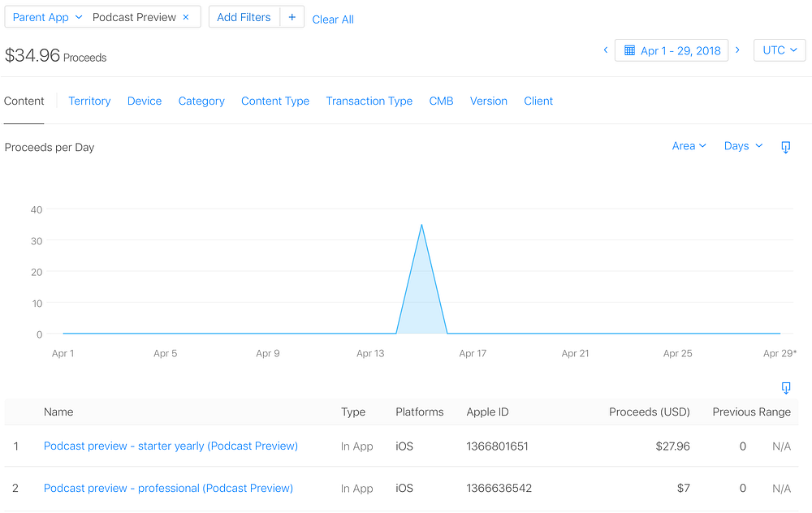Image resolution: width=812 pixels, height=513 pixels.
Task: Switch to the Version tab
Action: pos(488,101)
